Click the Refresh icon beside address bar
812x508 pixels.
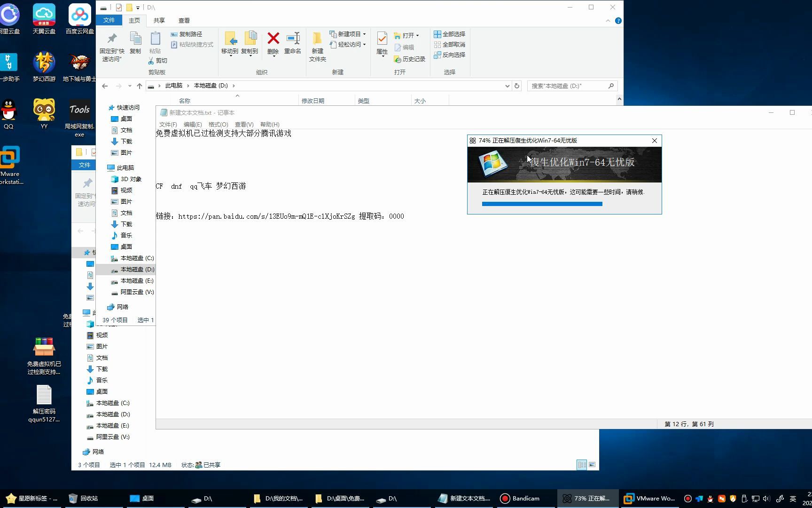(x=517, y=86)
